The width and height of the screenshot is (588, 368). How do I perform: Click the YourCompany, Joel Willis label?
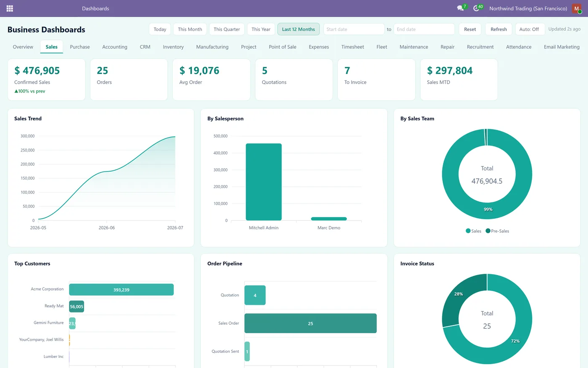41,339
